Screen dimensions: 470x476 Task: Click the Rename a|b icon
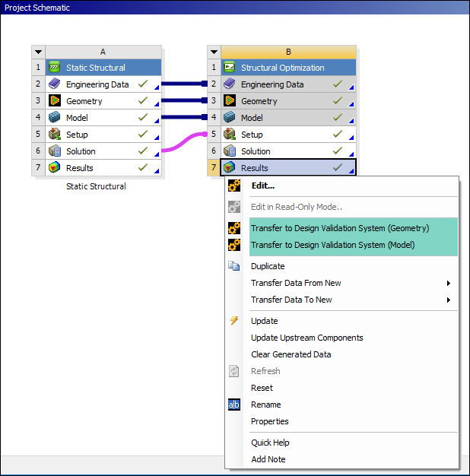(234, 405)
